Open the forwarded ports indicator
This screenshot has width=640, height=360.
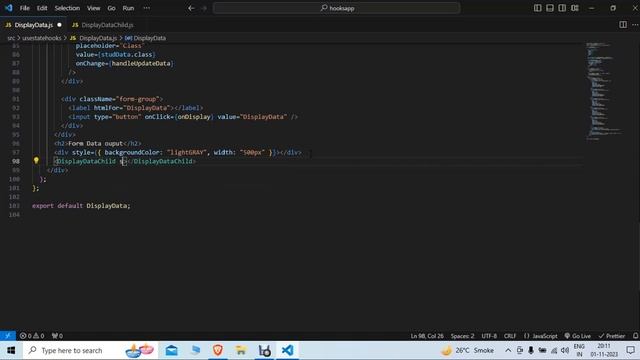[57, 336]
